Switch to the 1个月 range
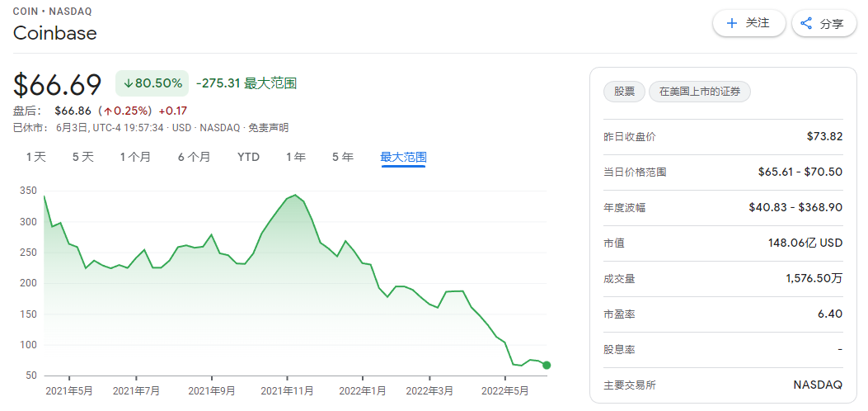This screenshot has height=411, width=868. 135,157
